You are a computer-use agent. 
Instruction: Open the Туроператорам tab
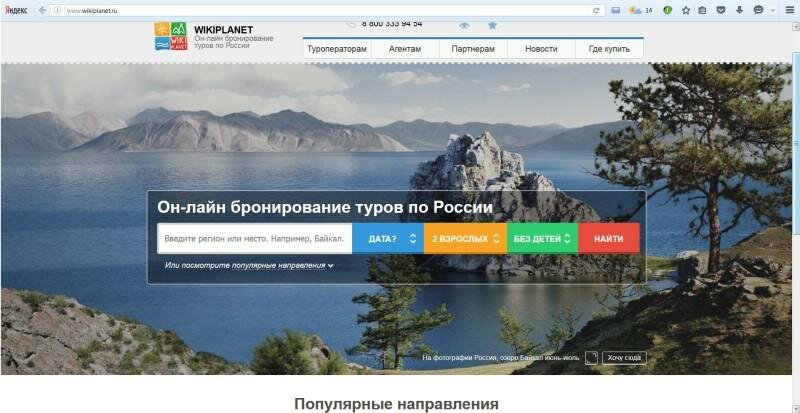pyautogui.click(x=337, y=49)
